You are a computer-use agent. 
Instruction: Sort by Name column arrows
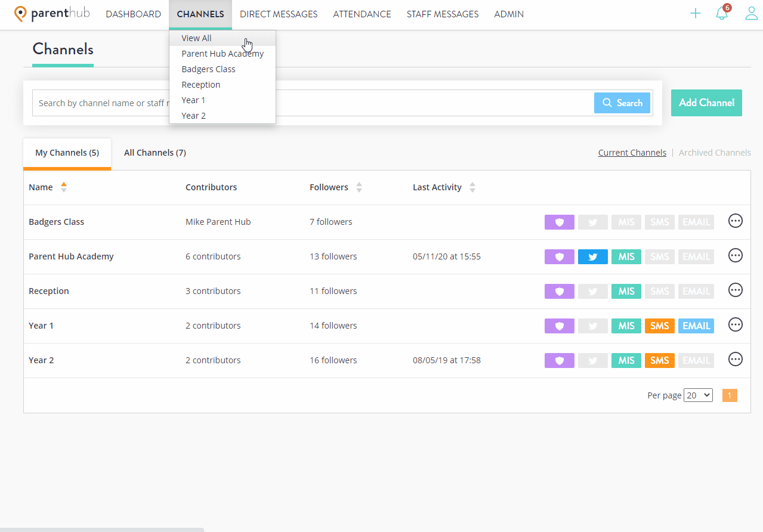(64, 187)
